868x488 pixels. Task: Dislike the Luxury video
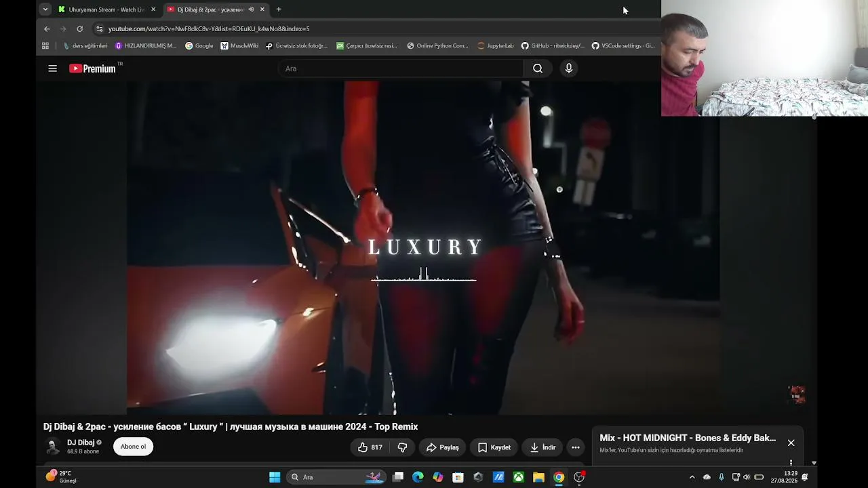pos(402,447)
